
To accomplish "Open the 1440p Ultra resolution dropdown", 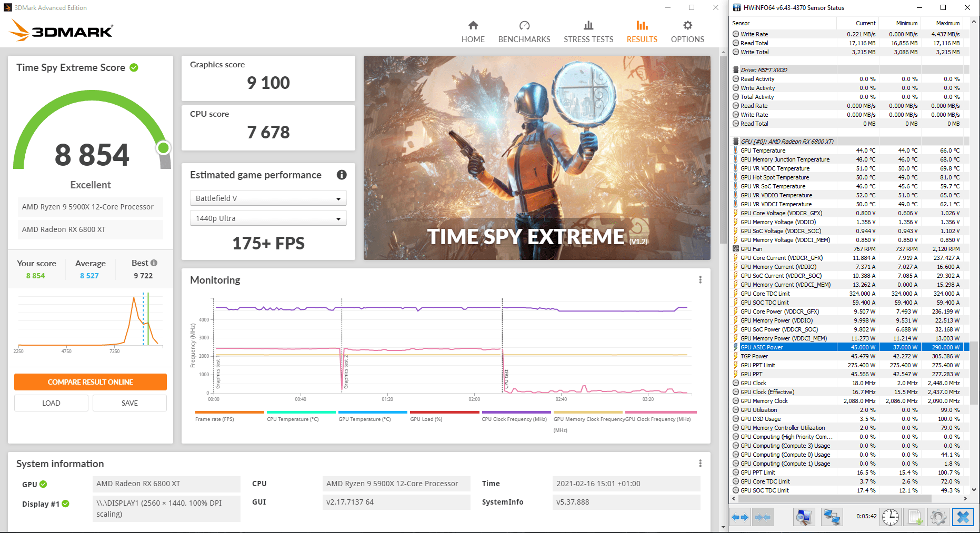I will [x=268, y=218].
